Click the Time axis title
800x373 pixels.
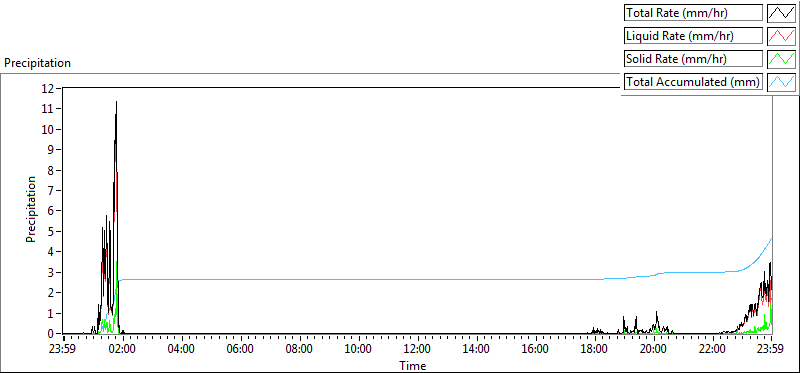click(x=412, y=365)
